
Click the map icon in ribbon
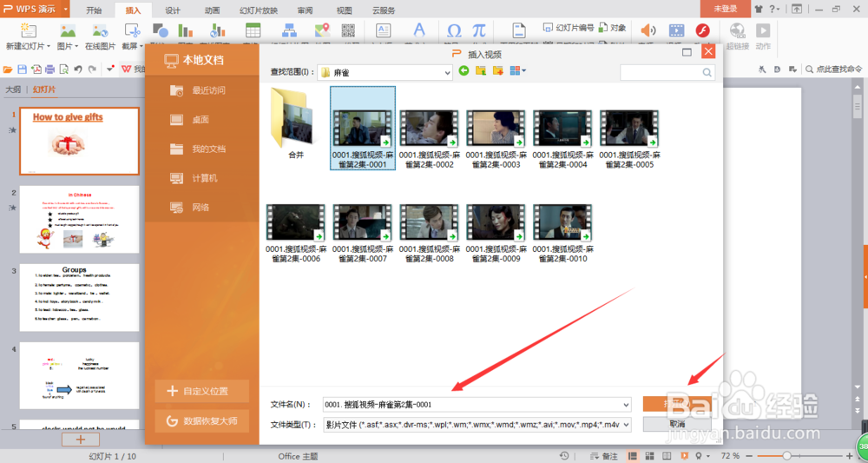[x=322, y=30]
